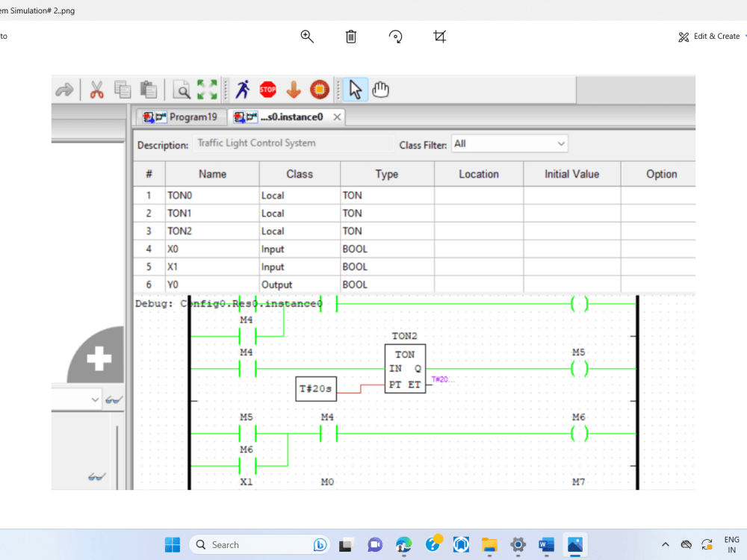
Task: Paste using the clipboard icon
Action: (x=148, y=89)
